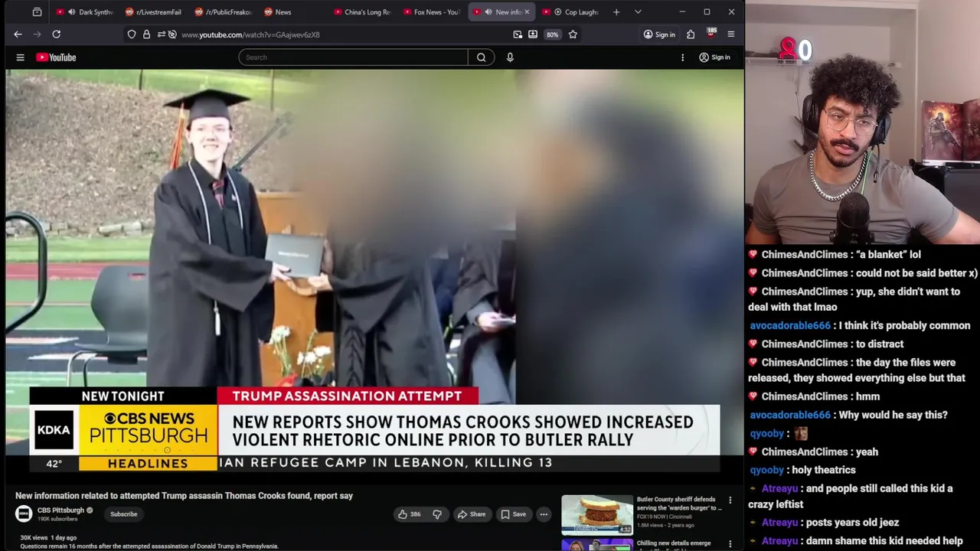Go back to the previous page
Image resolution: width=980 pixels, height=551 pixels.
click(x=18, y=34)
